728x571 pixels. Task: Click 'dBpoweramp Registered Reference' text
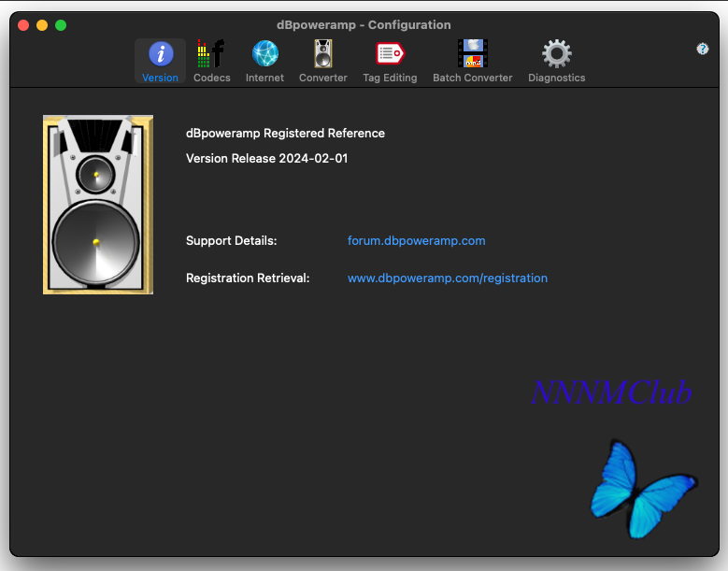tap(286, 134)
